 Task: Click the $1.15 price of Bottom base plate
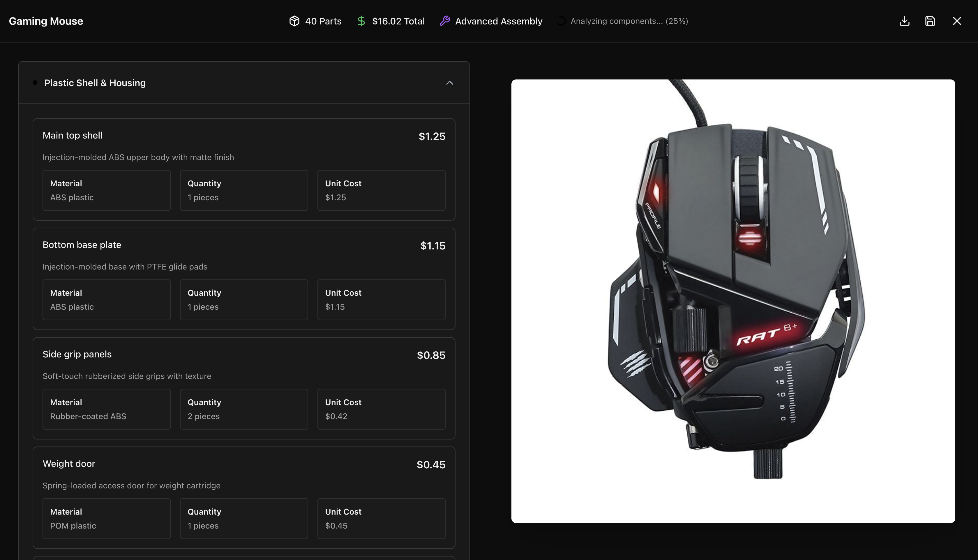point(433,246)
